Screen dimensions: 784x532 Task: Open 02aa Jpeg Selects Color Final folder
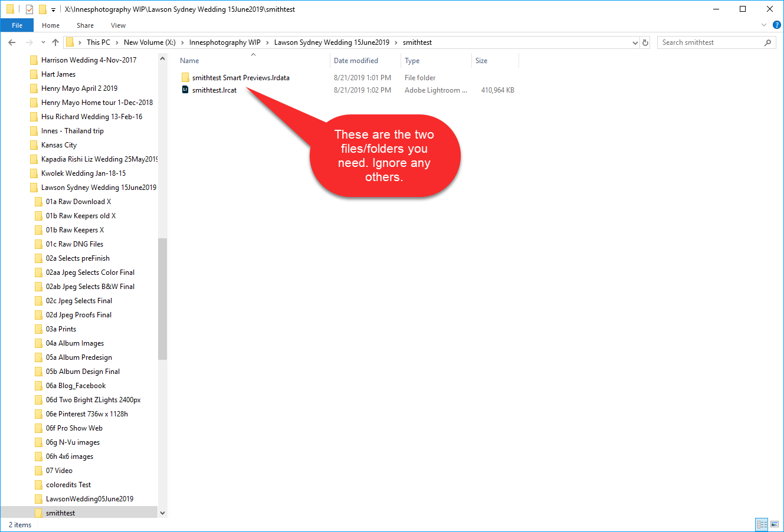point(90,272)
